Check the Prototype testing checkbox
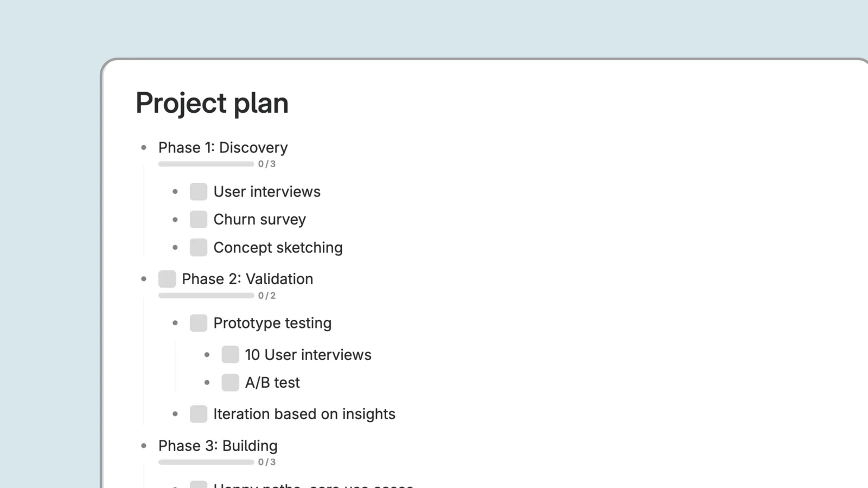This screenshot has width=868, height=488. coord(198,322)
